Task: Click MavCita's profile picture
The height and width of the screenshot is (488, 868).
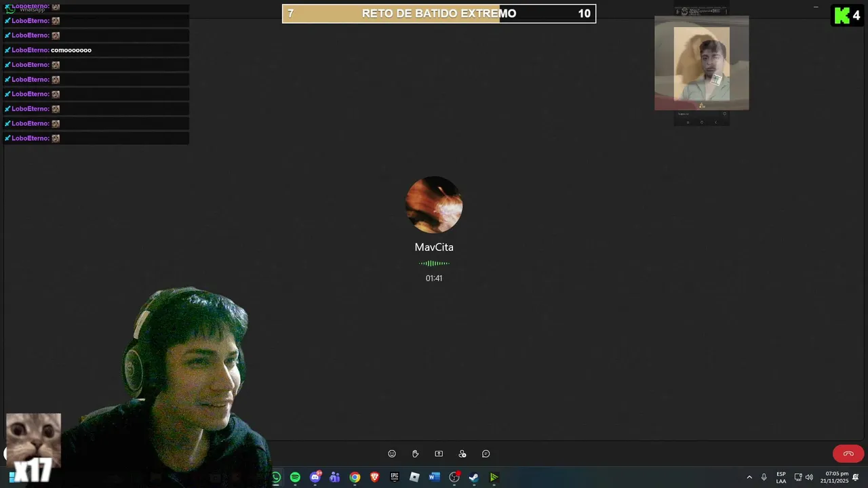Action: point(434,205)
